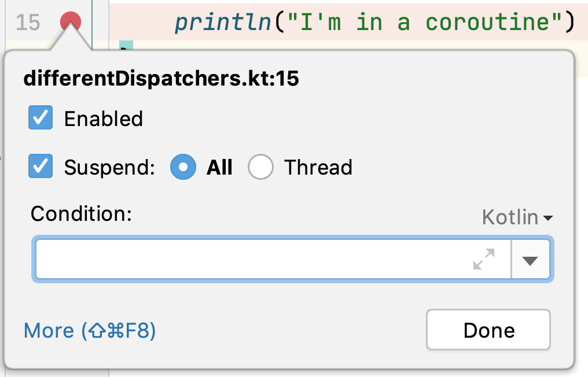Select the All suspend policy radio button
Image resolution: width=588 pixels, height=377 pixels.
tap(183, 167)
